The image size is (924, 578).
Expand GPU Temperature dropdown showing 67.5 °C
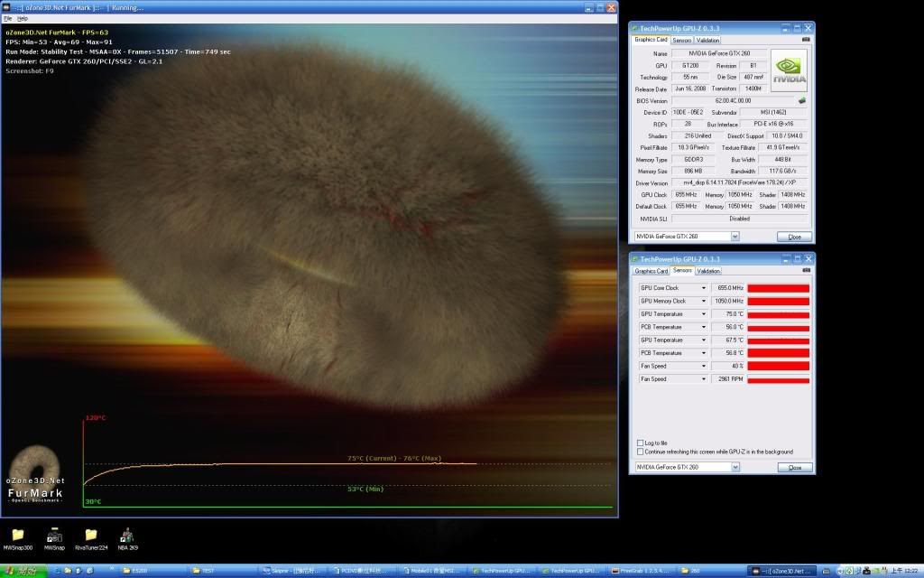[703, 340]
